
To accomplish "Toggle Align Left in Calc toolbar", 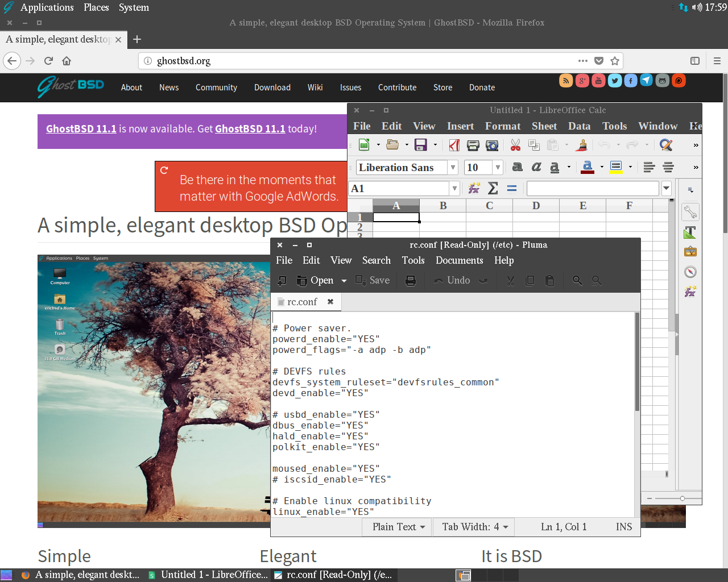I will pyautogui.click(x=649, y=167).
